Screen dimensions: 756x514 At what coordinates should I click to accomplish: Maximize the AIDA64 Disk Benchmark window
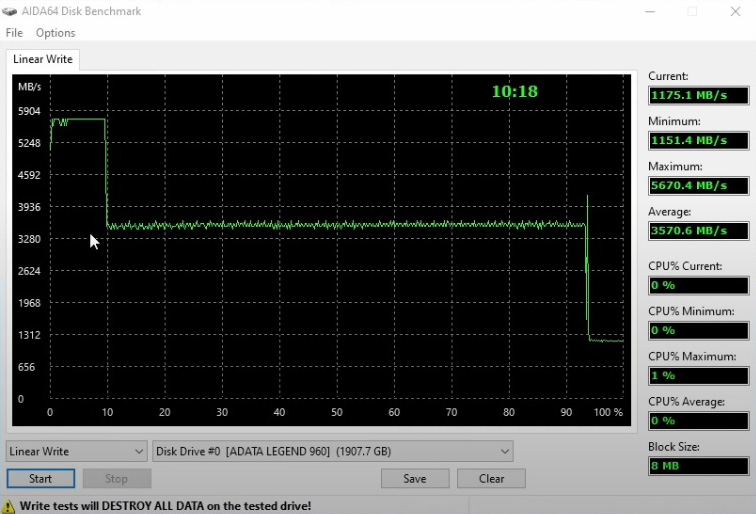tap(692, 11)
